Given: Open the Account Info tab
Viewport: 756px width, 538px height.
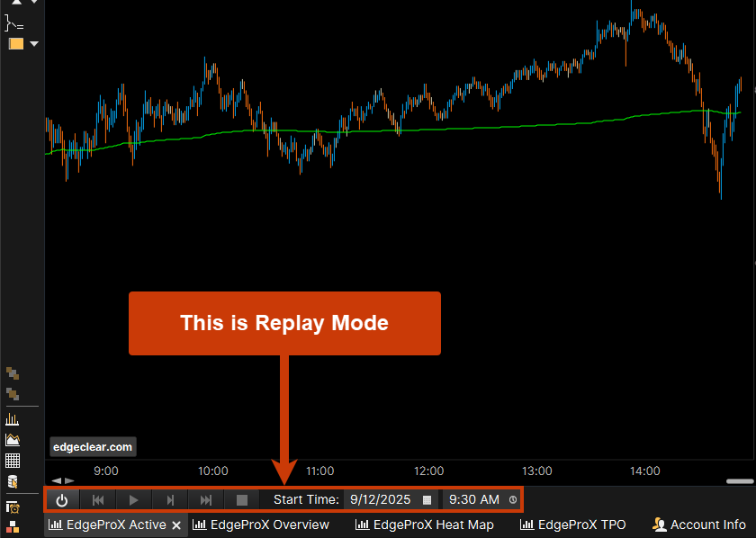Looking at the screenshot, I should (699, 525).
